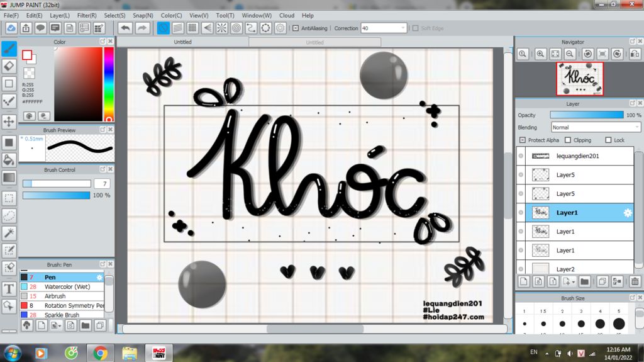Open the Windows Start menu
Image resolution: width=644 pixels, height=362 pixels.
coord(12,353)
